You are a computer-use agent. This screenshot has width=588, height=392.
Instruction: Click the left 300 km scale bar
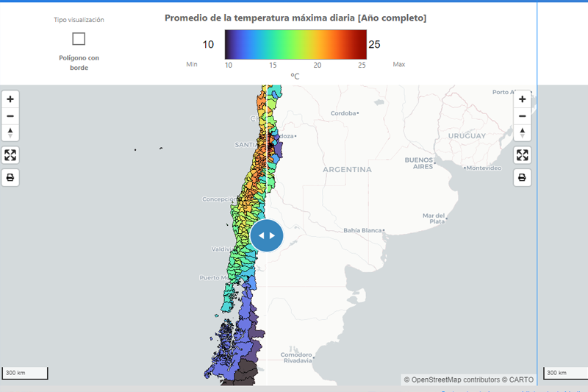pyautogui.click(x=25, y=373)
